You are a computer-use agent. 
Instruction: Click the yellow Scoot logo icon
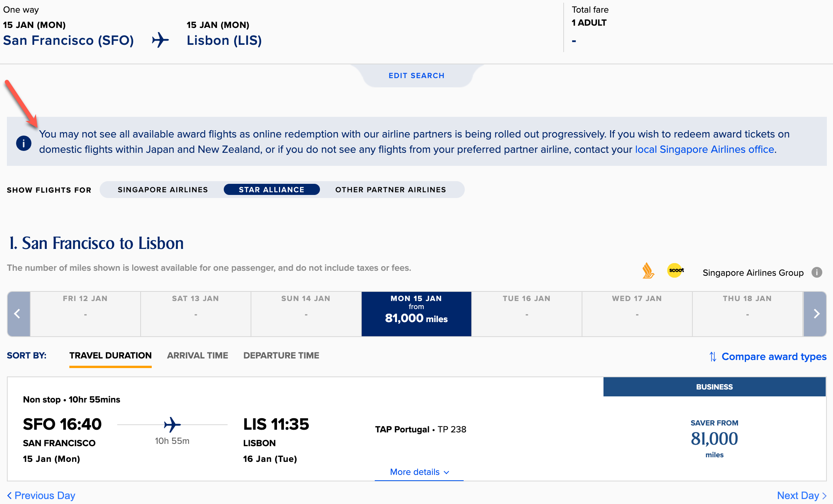[676, 270]
